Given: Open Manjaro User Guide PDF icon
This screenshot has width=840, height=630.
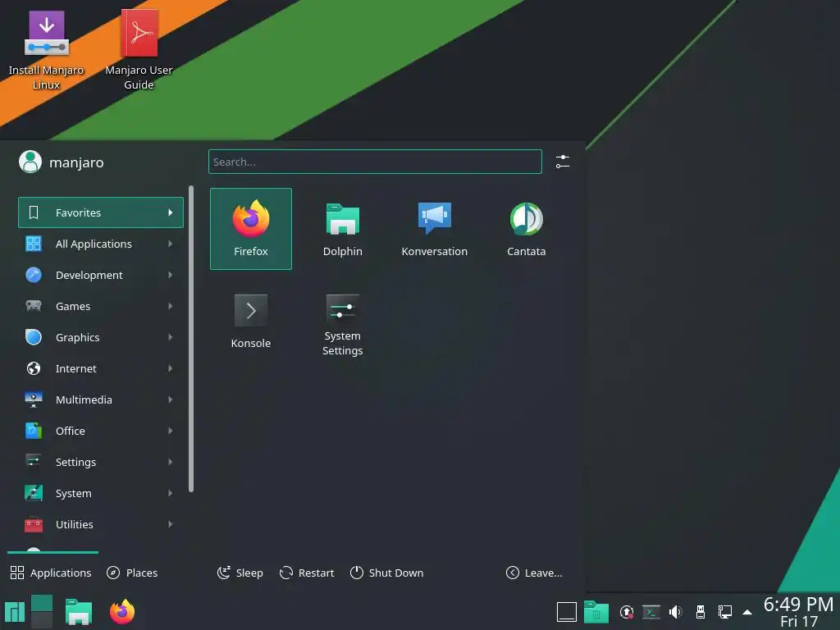Looking at the screenshot, I should 139,49.
